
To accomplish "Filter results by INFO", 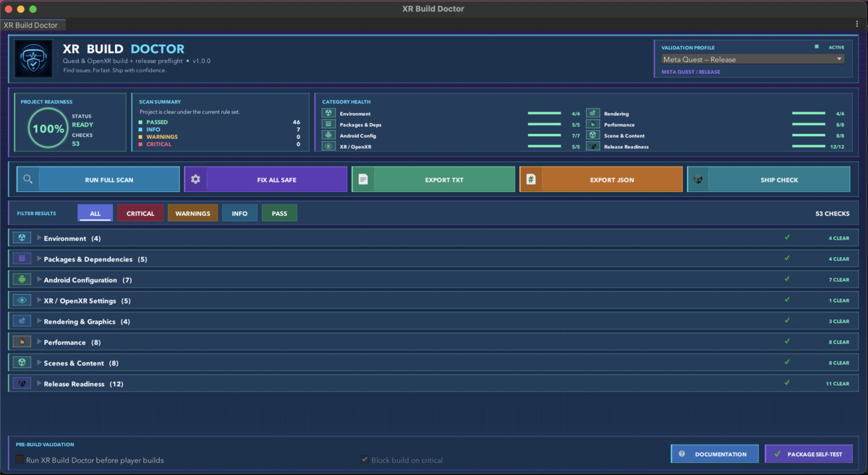I will tap(239, 214).
